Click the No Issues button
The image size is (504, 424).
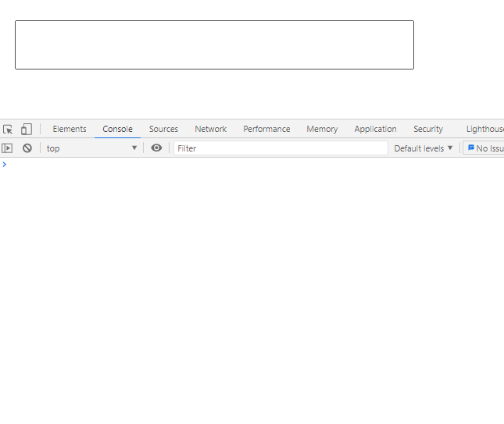484,148
